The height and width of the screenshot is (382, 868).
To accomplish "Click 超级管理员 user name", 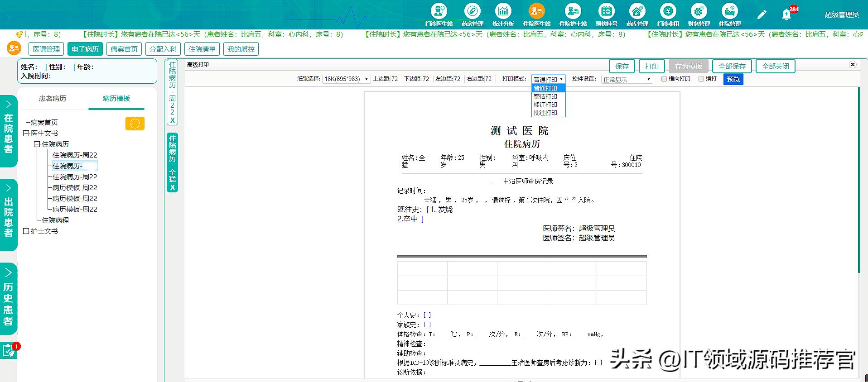I will pos(841,14).
